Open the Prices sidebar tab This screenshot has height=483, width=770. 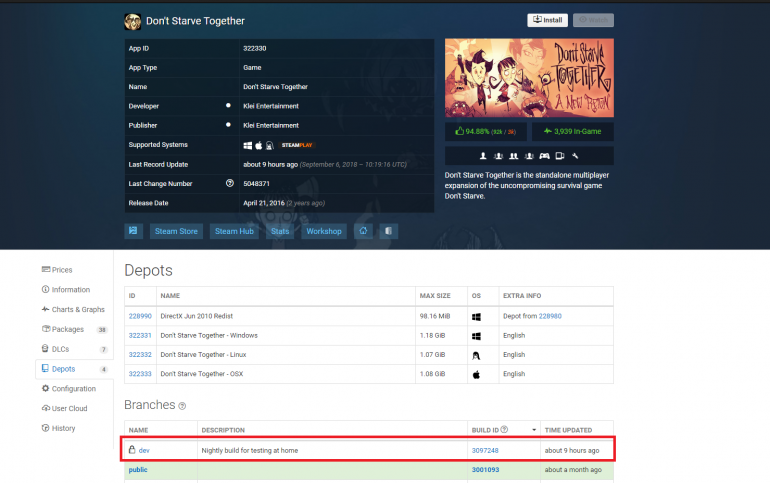[x=57, y=269]
